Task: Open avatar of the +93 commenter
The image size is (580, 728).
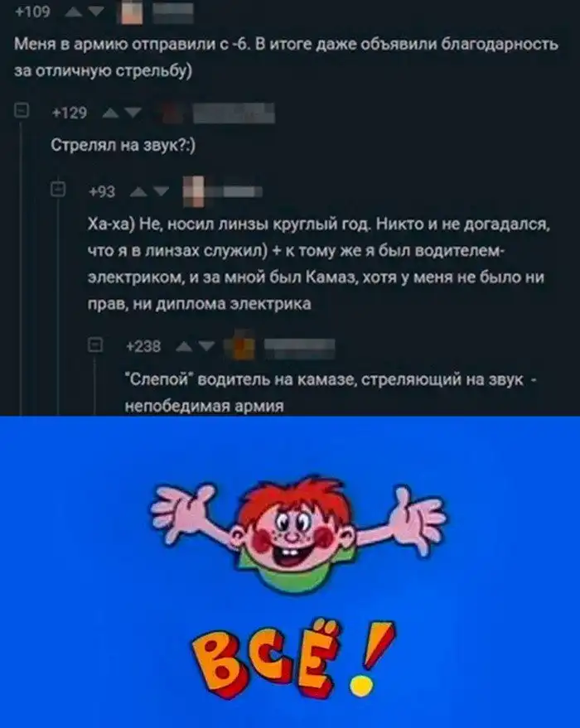Action: coord(194,191)
